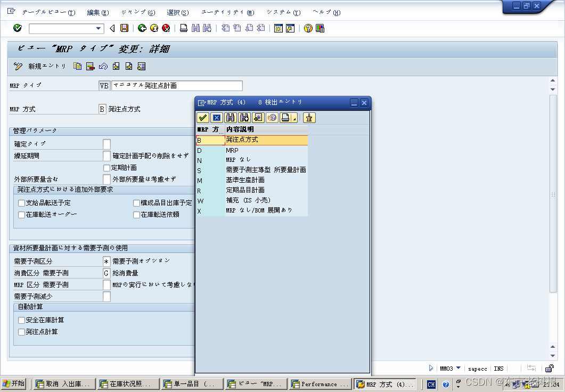The image size is (565, 392).
Task: Click the Find binoculars icon in the popup
Action: pyautogui.click(x=230, y=118)
